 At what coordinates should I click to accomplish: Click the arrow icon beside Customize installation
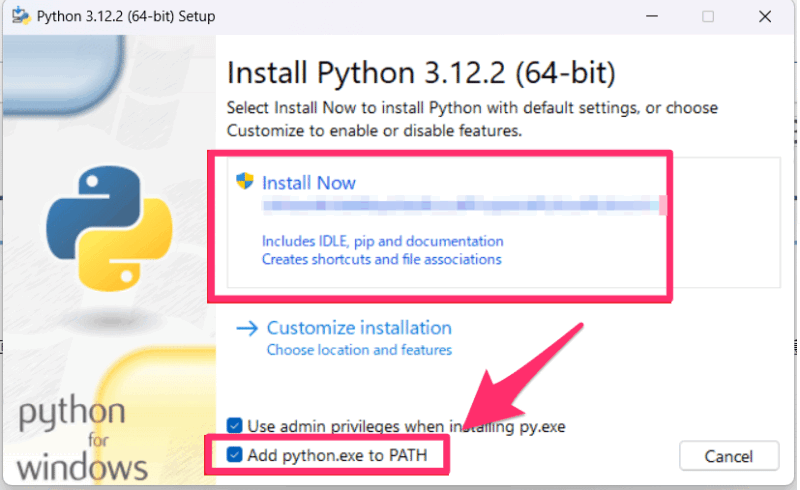click(247, 328)
